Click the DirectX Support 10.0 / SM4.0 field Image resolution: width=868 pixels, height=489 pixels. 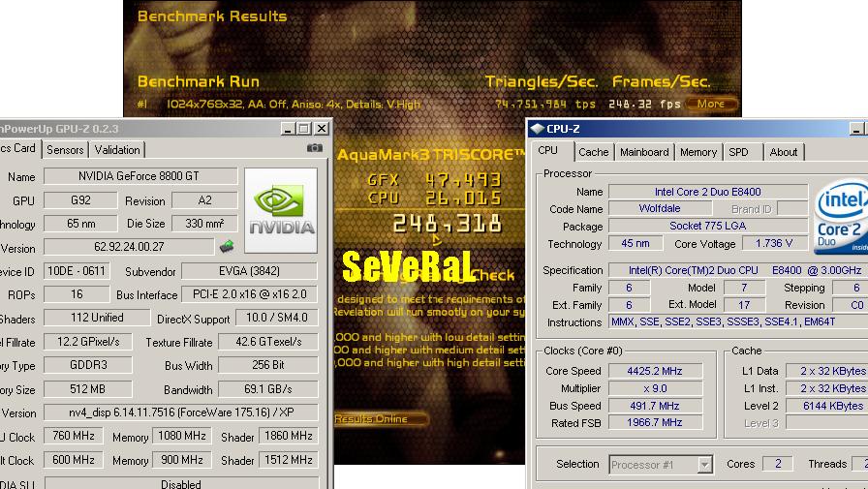pyautogui.click(x=277, y=318)
